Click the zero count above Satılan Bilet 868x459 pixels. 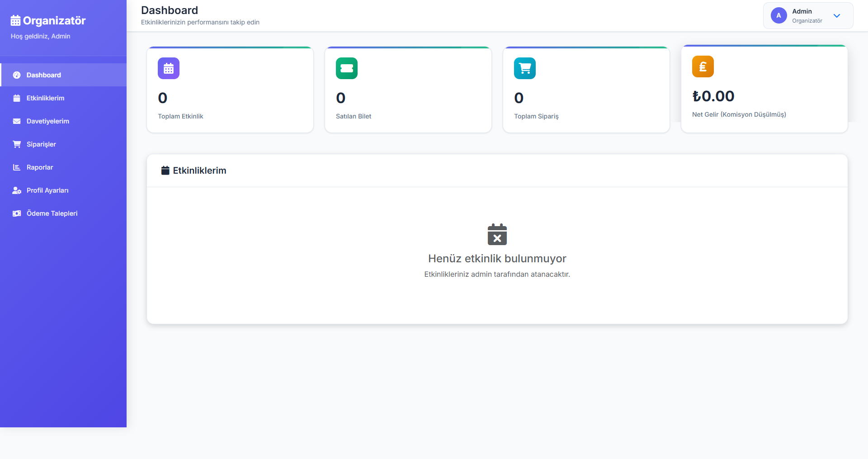click(x=341, y=98)
